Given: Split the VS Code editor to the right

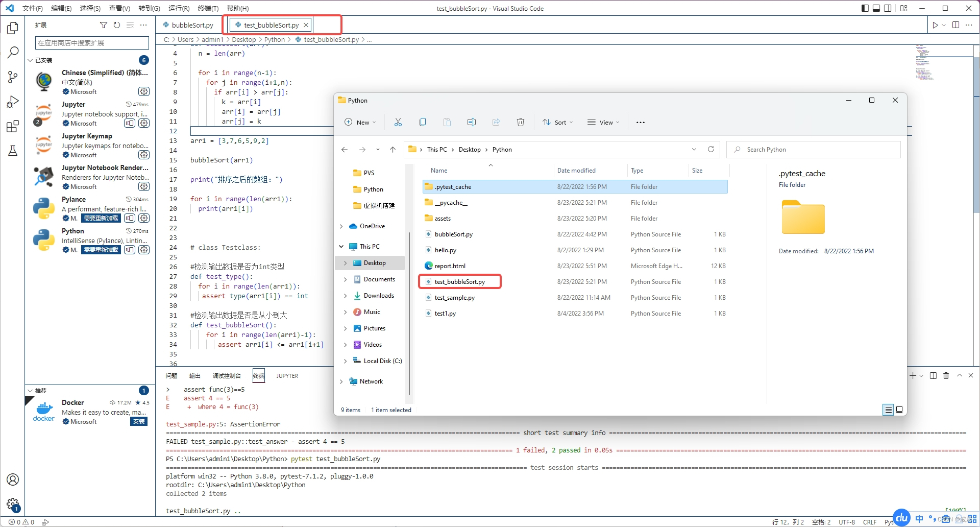Looking at the screenshot, I should [955, 25].
